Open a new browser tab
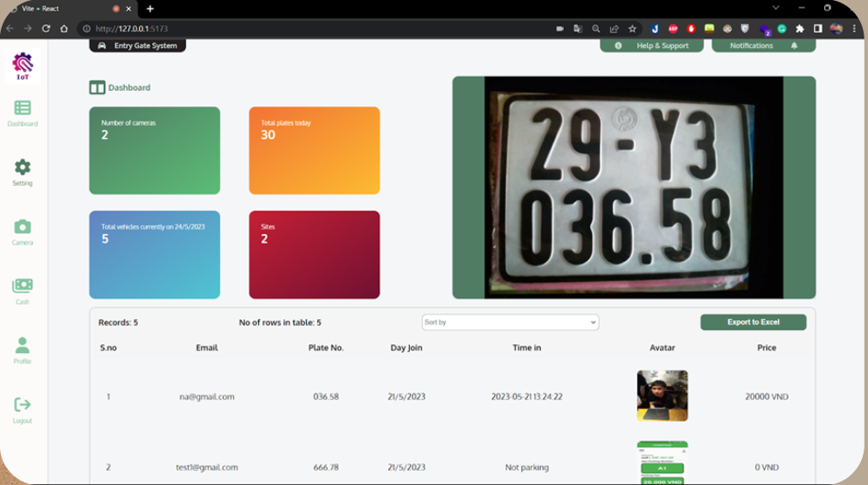The image size is (868, 485). tap(150, 9)
